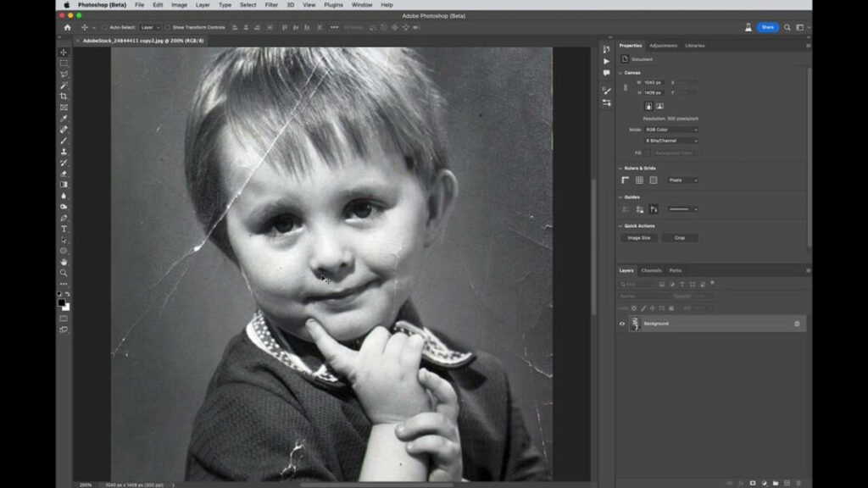Open the RGB Color mode dropdown
The height and width of the screenshot is (488, 868).
(x=671, y=130)
